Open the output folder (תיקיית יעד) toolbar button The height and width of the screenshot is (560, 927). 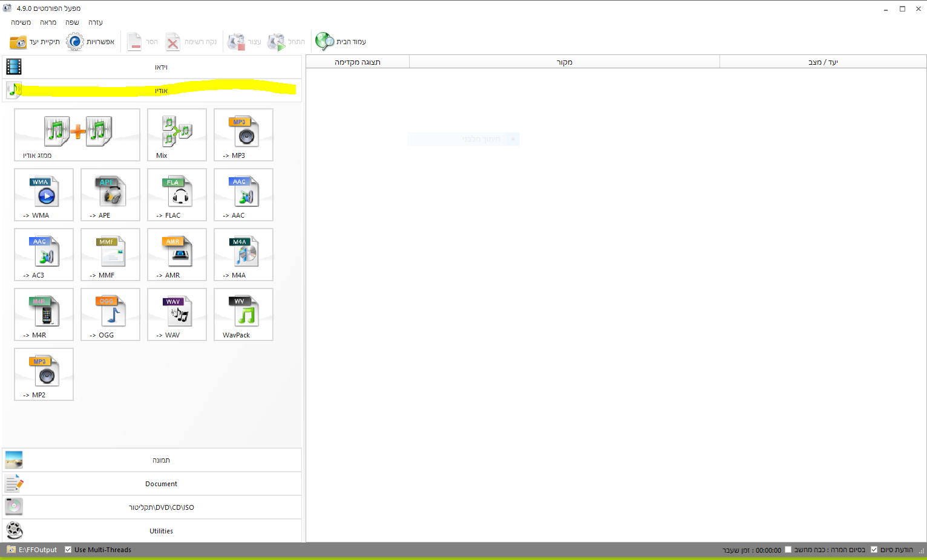click(34, 42)
